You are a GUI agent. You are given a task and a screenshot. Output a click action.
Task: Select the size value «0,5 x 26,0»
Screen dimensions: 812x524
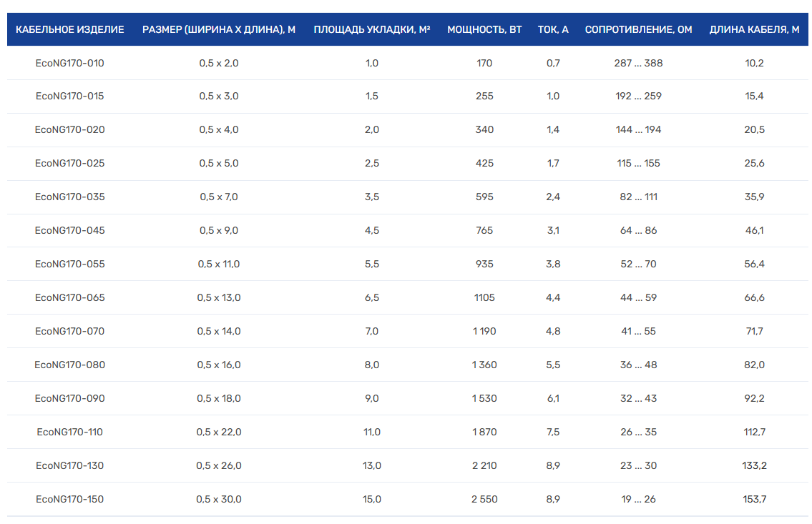[219, 465]
